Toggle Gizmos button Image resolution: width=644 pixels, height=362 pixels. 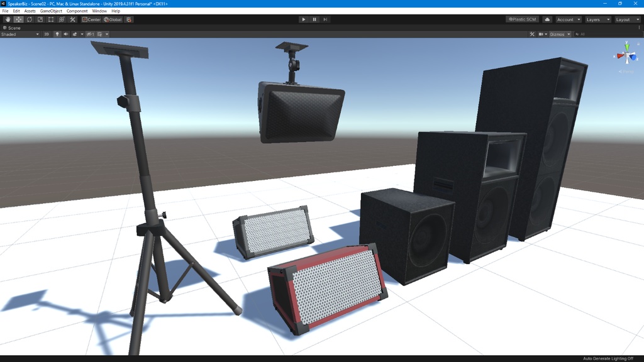[557, 35]
